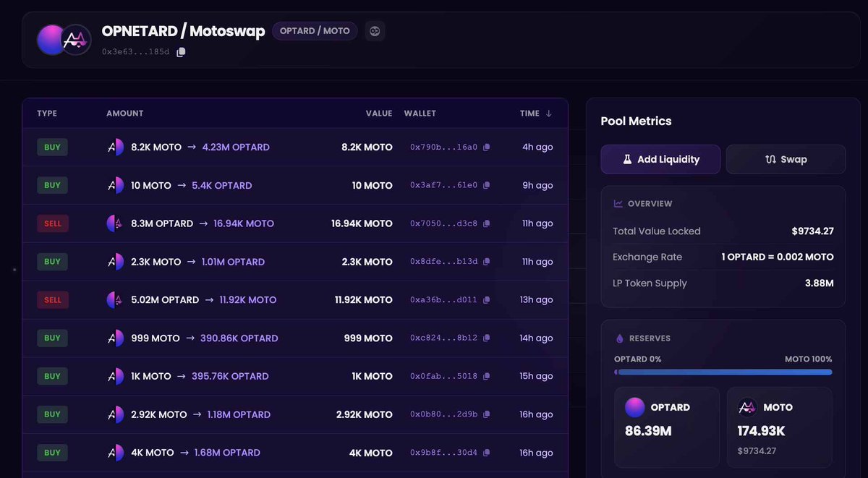Click the OPTARD / MOTO pair badge
This screenshot has height=478, width=868.
[x=315, y=31]
